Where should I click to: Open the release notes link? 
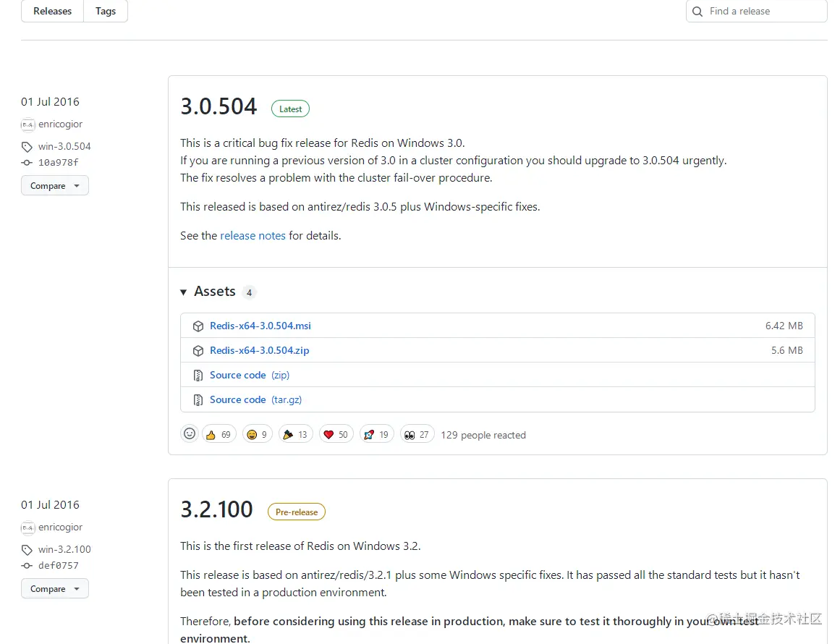pos(253,236)
